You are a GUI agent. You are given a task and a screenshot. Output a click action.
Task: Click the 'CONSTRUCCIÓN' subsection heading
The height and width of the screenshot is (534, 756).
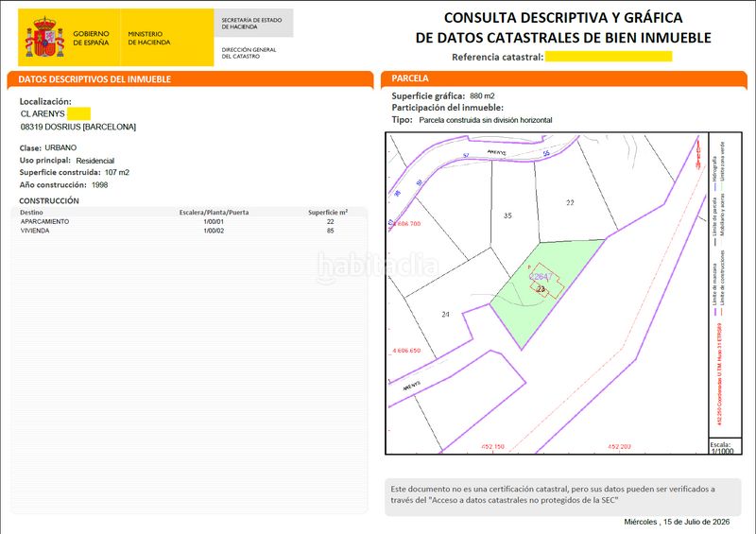click(49, 200)
